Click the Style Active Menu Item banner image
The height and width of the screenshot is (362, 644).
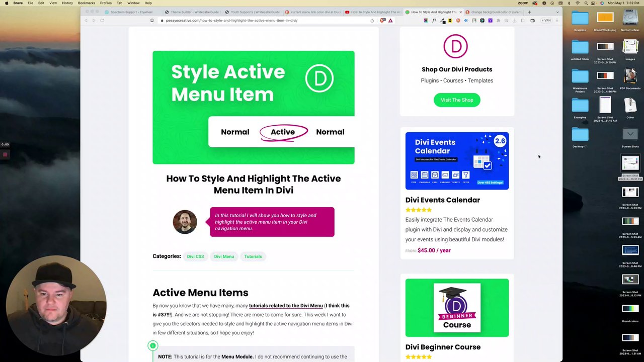tap(254, 108)
